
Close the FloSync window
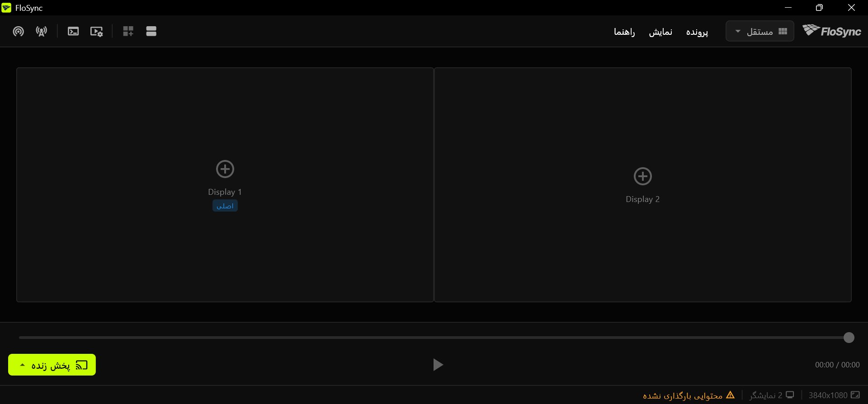pyautogui.click(x=851, y=8)
